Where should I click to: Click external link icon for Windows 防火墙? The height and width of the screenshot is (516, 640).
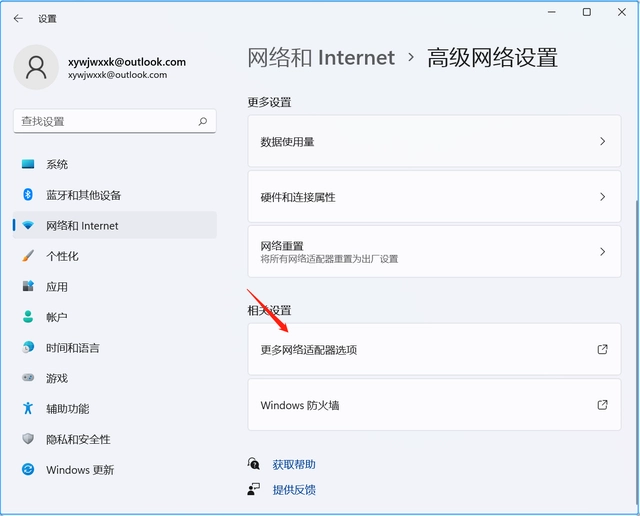pyautogui.click(x=602, y=405)
